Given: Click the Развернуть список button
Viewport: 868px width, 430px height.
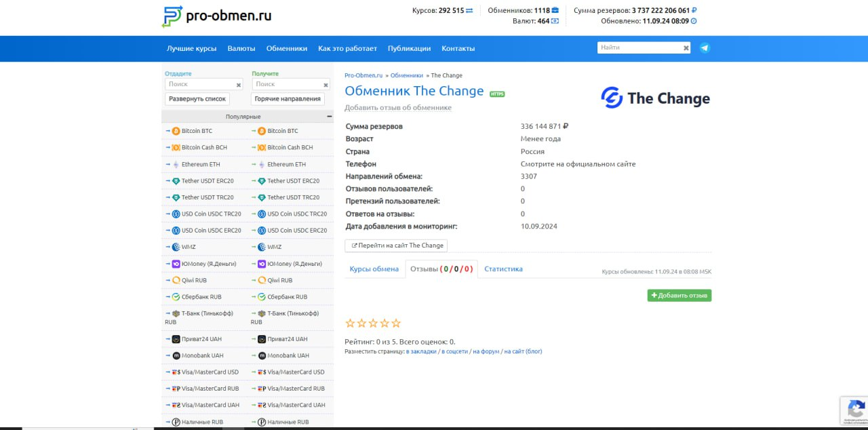Looking at the screenshot, I should [197, 98].
